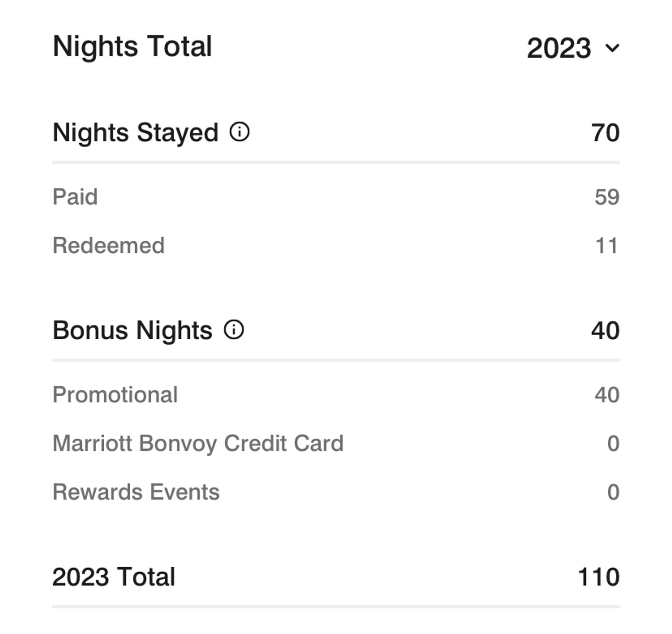Click the bold Bonus Nights total 40
Image resolution: width=672 pixels, height=634 pixels.
[605, 330]
